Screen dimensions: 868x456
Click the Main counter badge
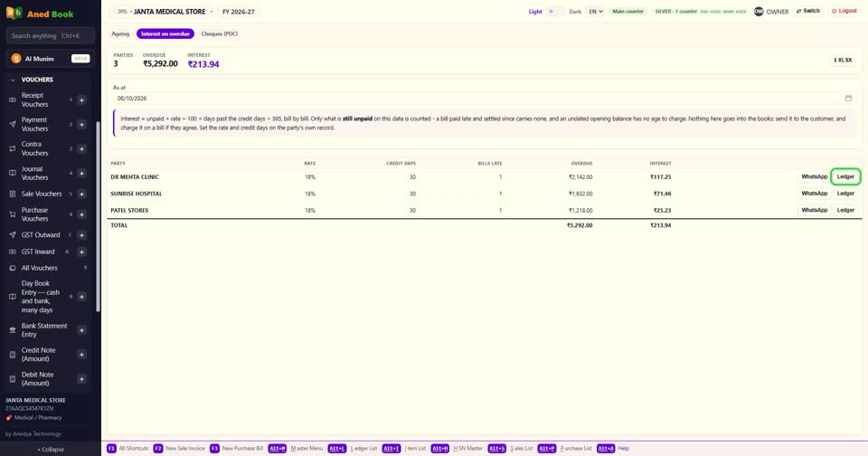tap(627, 11)
